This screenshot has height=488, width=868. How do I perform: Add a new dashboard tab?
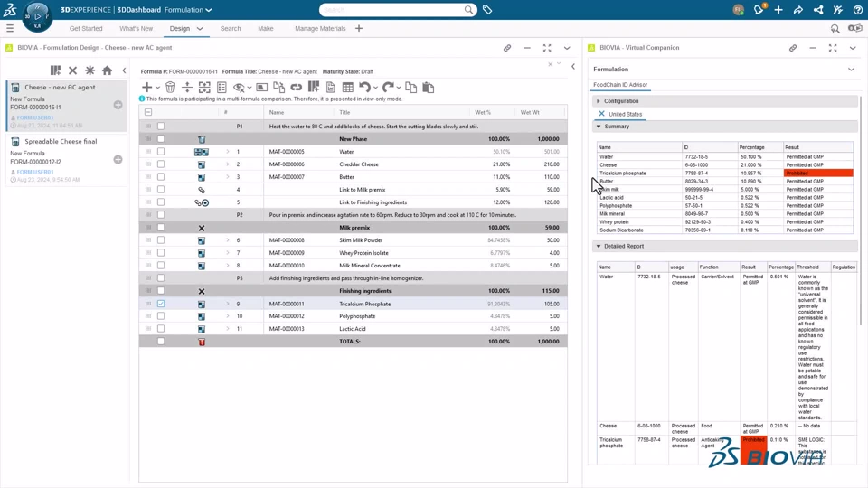coord(359,28)
